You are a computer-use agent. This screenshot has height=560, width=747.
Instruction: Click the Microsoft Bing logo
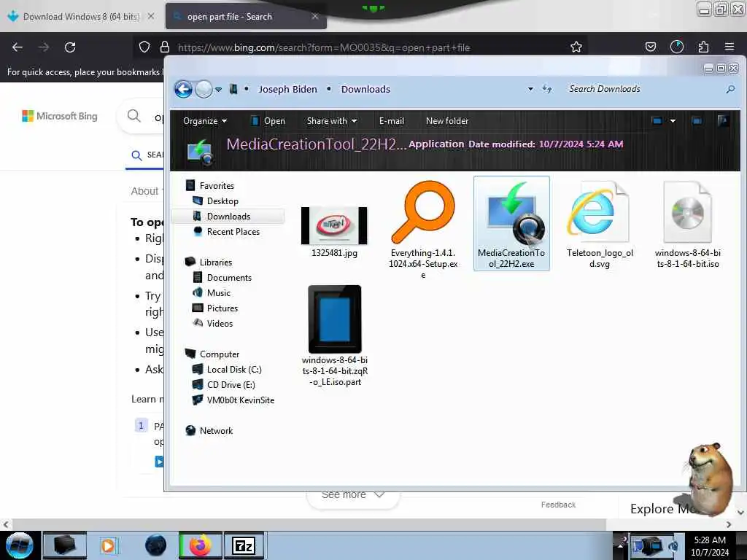60,116
